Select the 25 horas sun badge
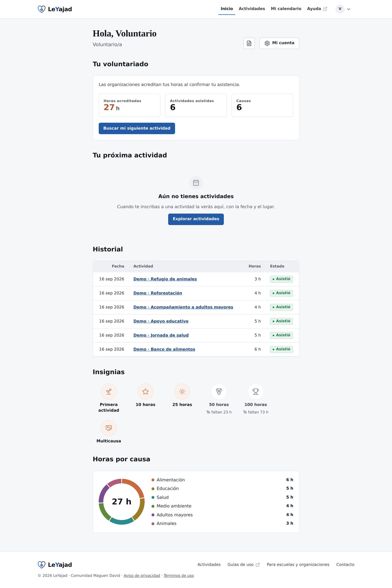392x588 pixels. tap(182, 391)
